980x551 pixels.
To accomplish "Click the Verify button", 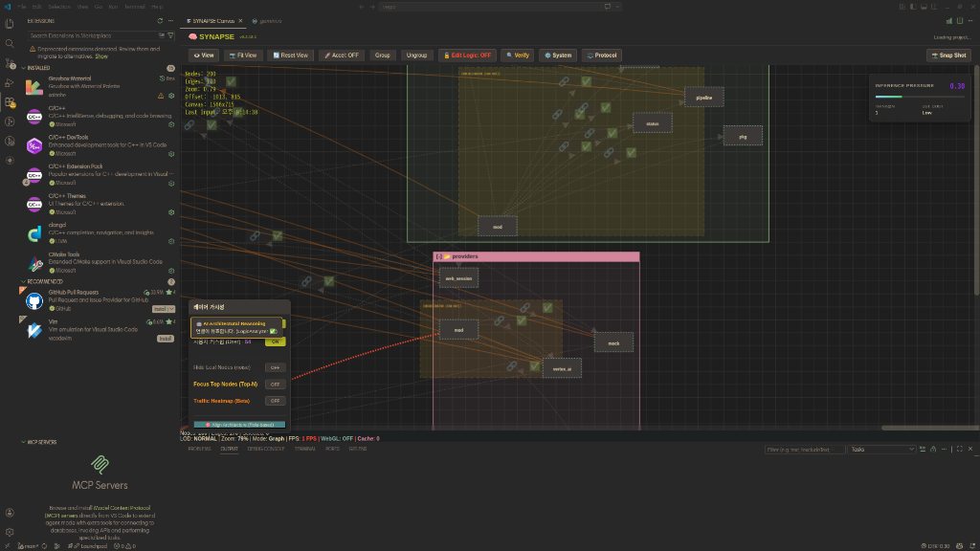I will pyautogui.click(x=518, y=55).
